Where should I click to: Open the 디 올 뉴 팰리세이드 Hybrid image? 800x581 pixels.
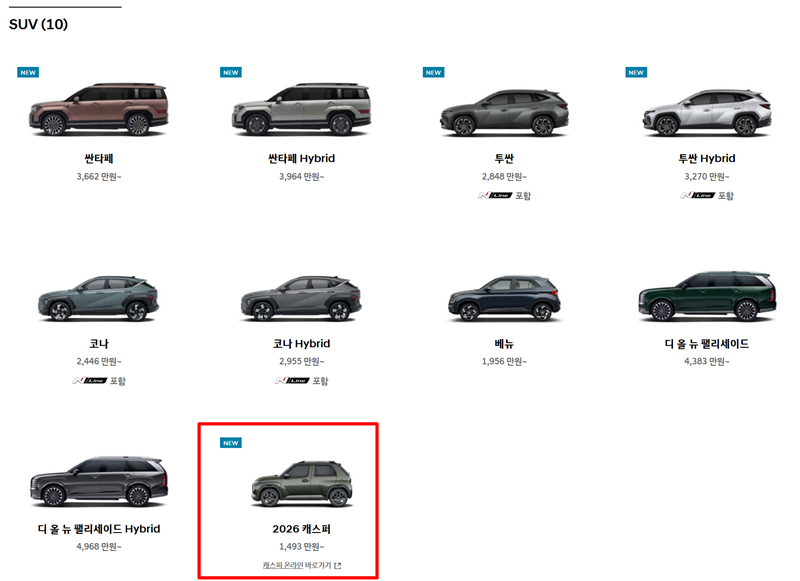coord(98,482)
